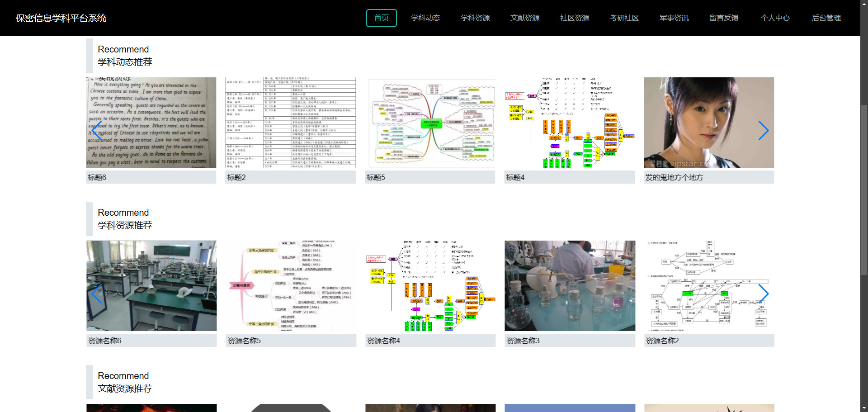Go to 学科动态 in the navigation bar
The image size is (868, 412).
point(425,18)
